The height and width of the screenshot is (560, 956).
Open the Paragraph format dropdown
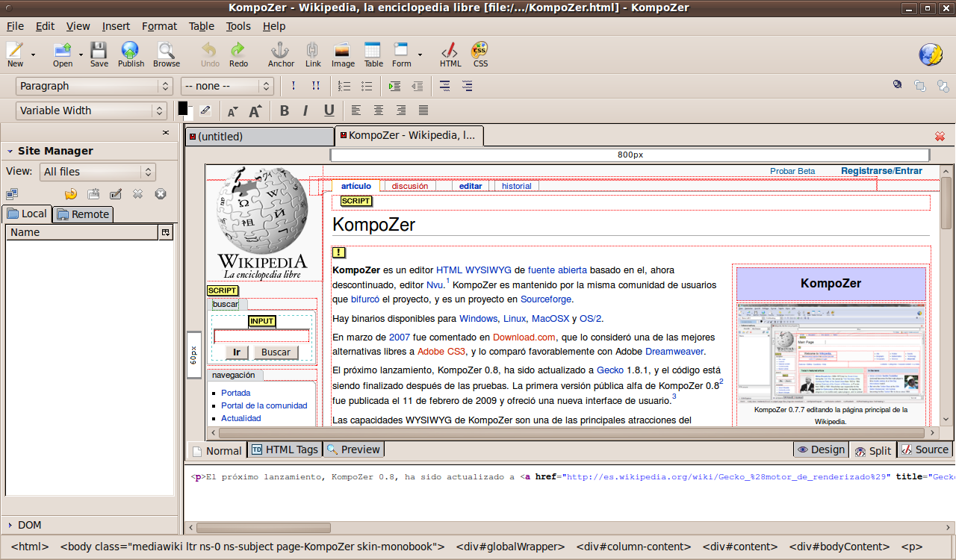coord(93,86)
